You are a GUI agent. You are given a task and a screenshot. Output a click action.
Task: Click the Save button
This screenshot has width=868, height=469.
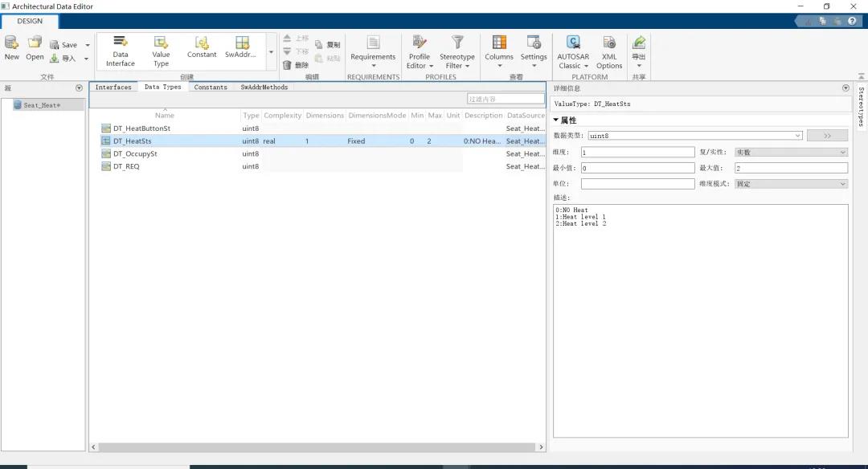64,45
